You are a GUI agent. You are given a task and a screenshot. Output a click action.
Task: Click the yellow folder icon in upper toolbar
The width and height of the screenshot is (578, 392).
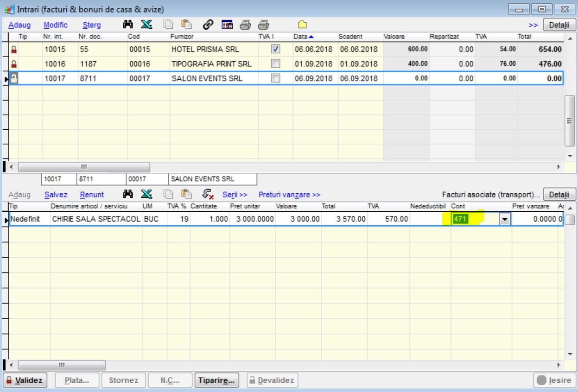coord(303,24)
